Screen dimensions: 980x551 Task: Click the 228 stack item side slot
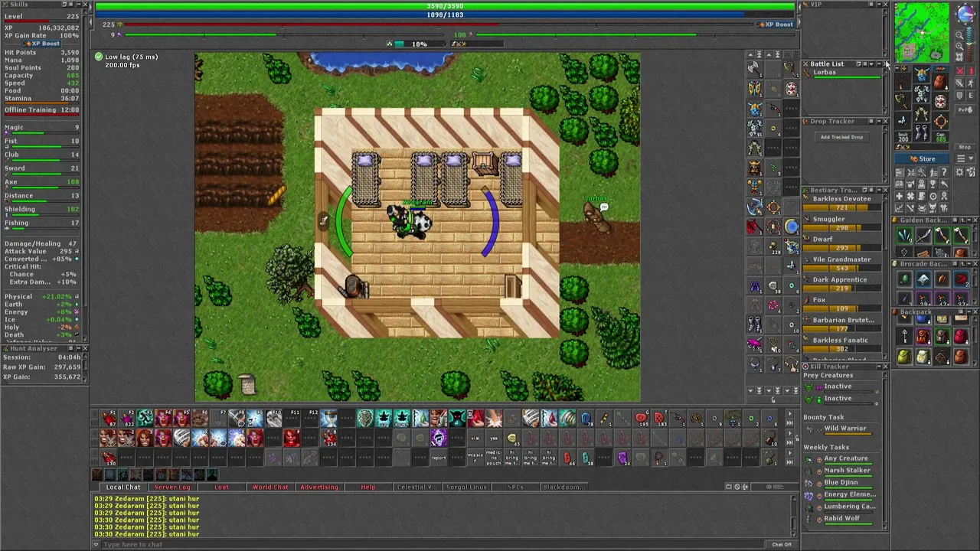click(773, 246)
